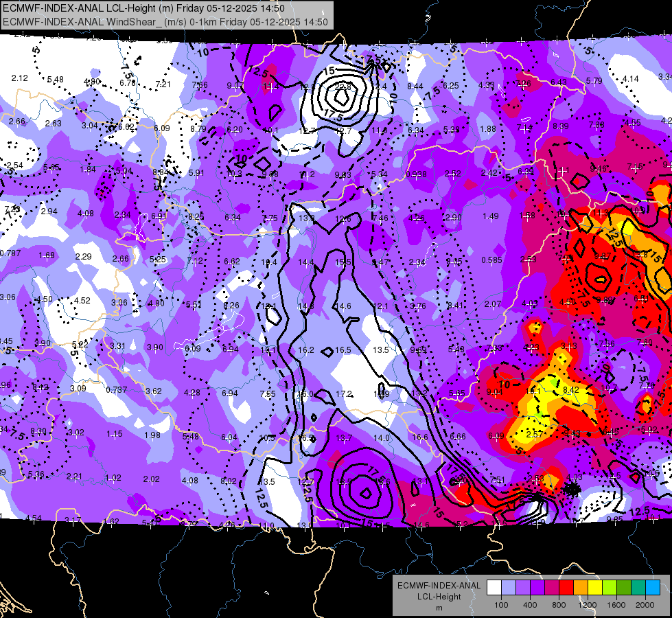The width and height of the screenshot is (672, 618).
Task: Click the light blue legend swatch
Action: click(509, 588)
